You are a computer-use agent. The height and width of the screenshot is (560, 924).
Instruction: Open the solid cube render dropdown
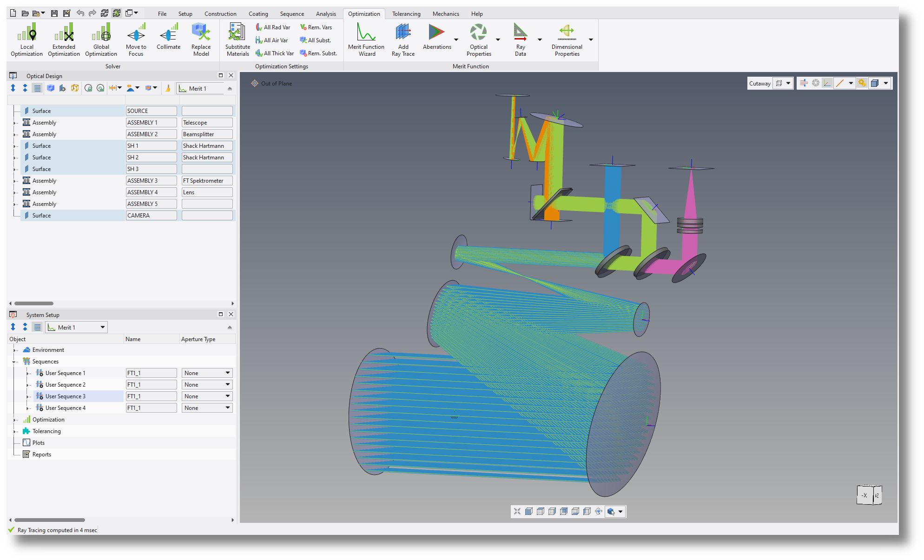(886, 83)
